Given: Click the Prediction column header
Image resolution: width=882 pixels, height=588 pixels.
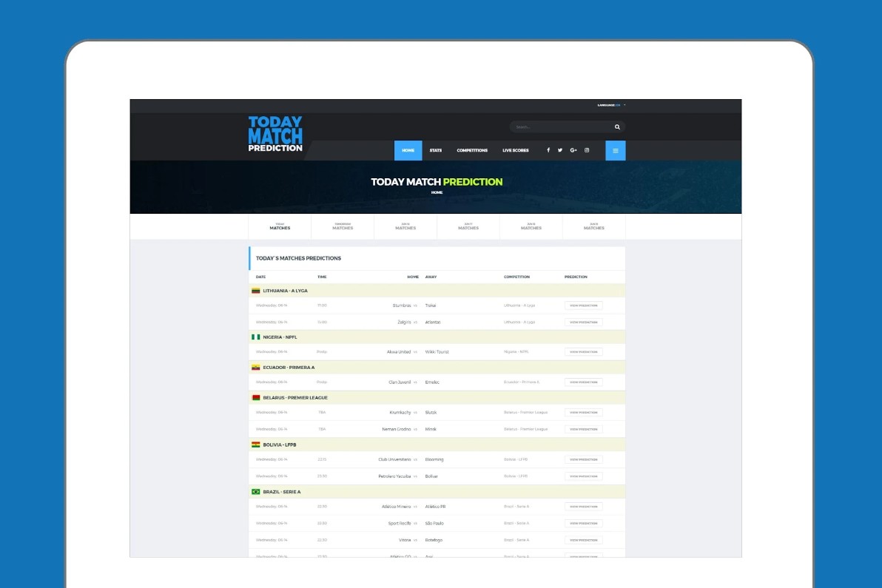Looking at the screenshot, I should 576,277.
